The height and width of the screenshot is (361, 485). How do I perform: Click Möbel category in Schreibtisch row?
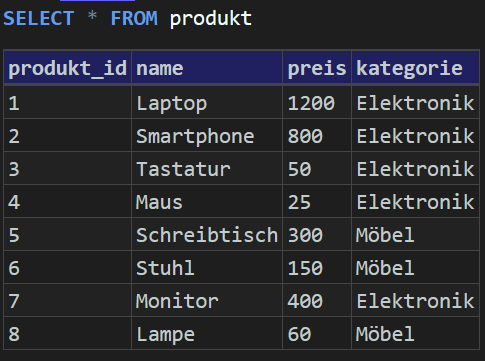[416, 235]
